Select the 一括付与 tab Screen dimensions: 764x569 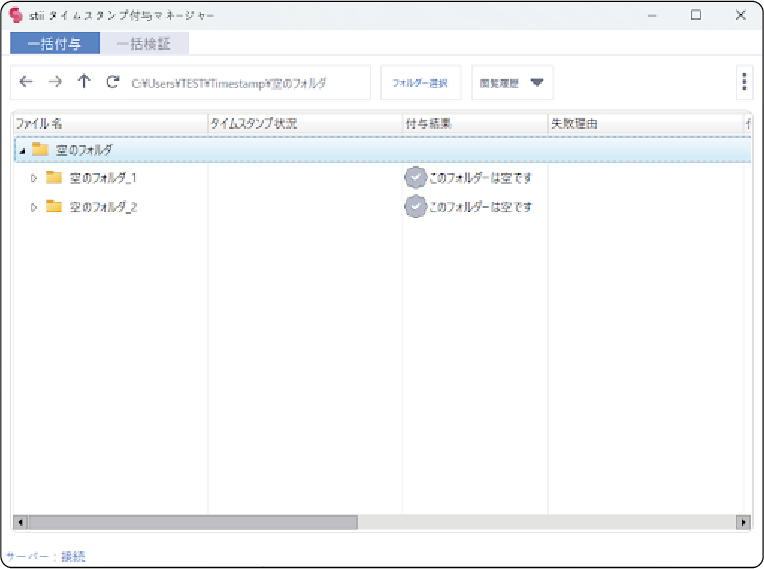click(55, 44)
